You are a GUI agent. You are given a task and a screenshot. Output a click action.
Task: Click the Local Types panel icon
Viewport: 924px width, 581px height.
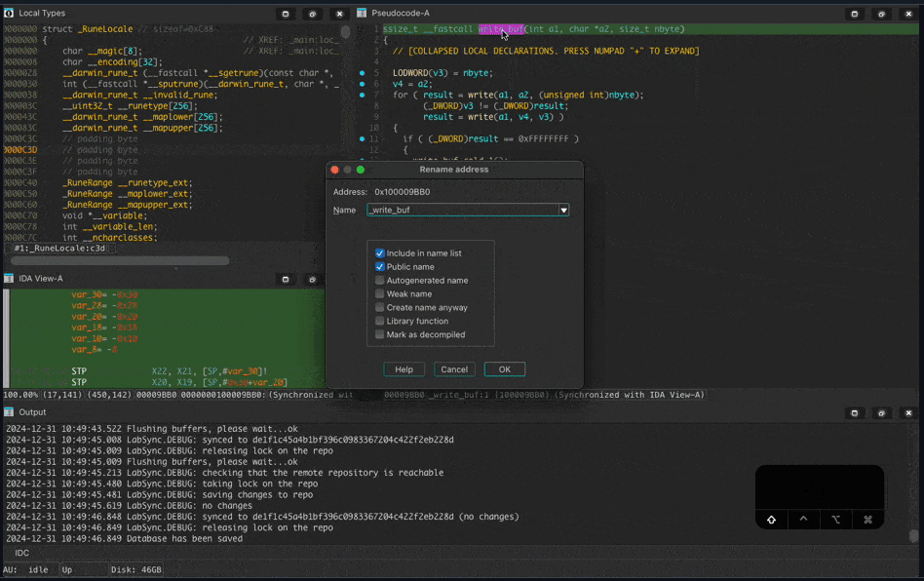pos(9,14)
